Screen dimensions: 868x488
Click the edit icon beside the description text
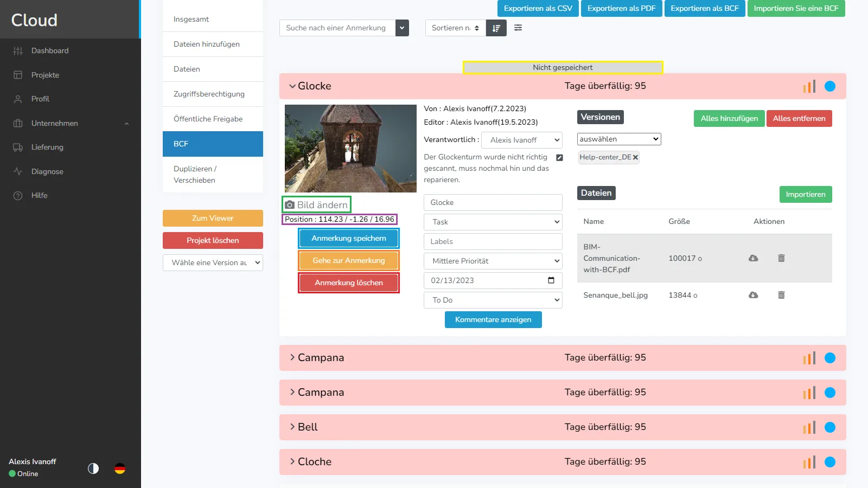pos(559,158)
